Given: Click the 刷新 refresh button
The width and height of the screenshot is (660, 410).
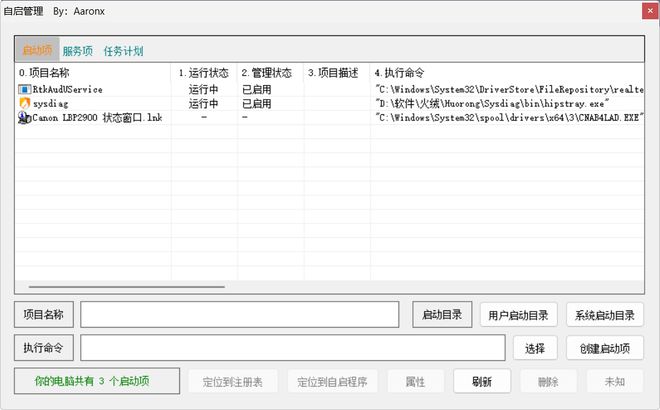Looking at the screenshot, I should pos(482,382).
